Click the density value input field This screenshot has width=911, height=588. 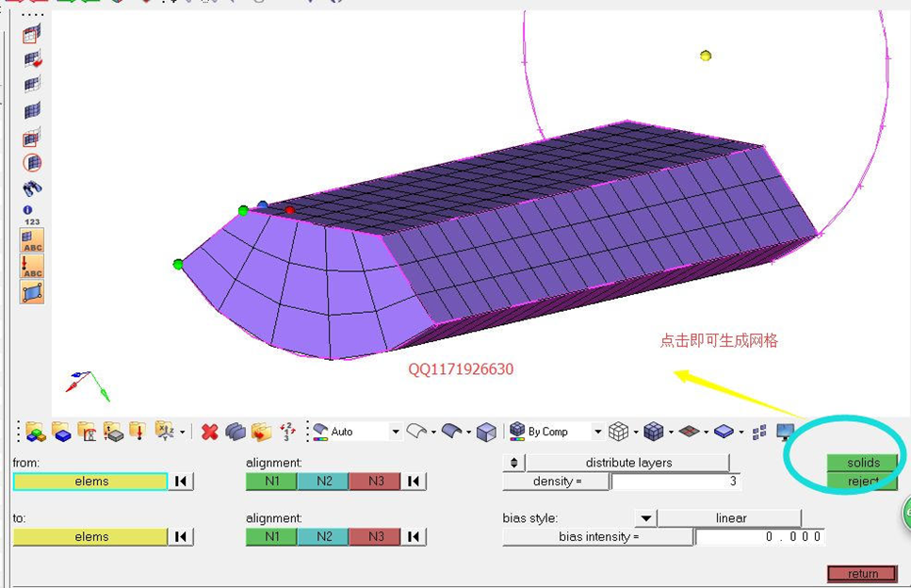click(675, 482)
